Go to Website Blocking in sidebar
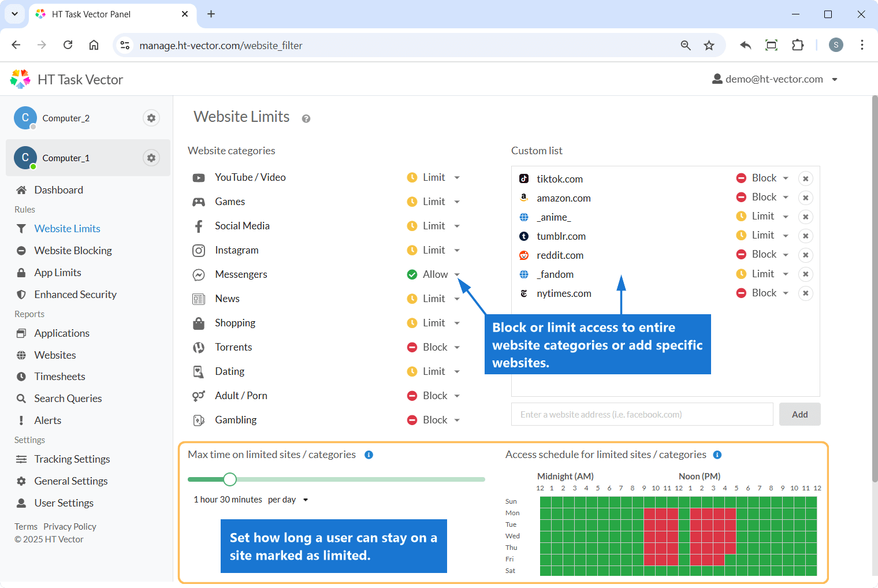Image resolution: width=878 pixels, height=588 pixels. [x=73, y=251]
